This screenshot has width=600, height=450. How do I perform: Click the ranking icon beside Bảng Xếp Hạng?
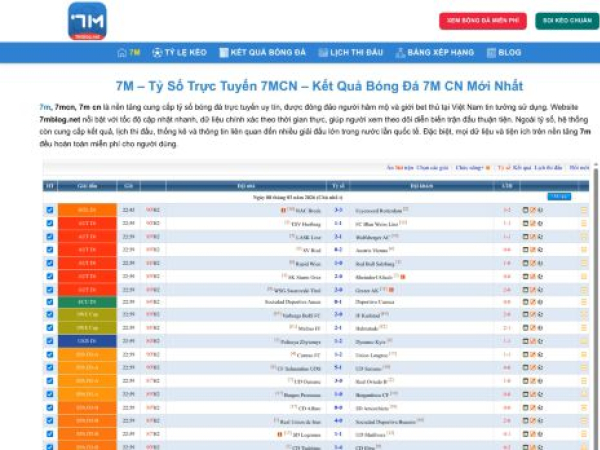tap(400, 53)
